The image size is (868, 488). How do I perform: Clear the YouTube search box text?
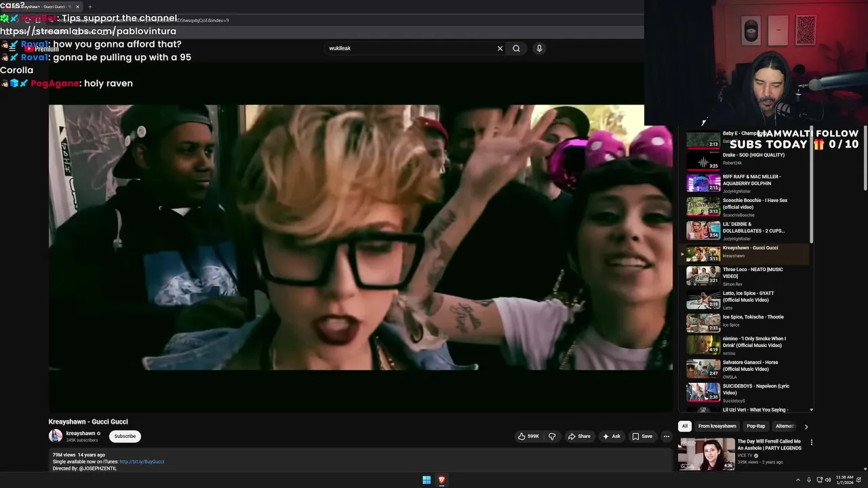tap(500, 48)
